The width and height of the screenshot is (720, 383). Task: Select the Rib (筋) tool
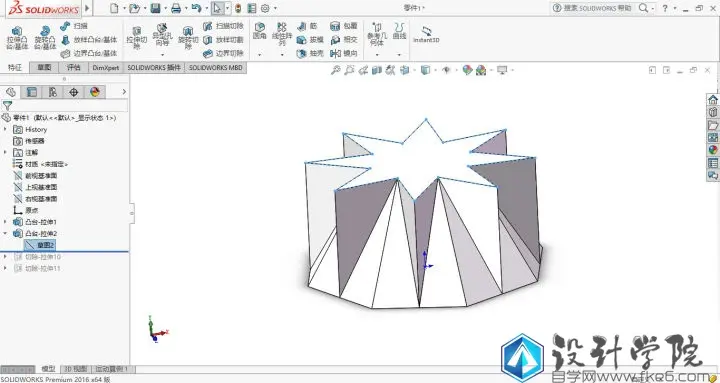click(x=307, y=27)
